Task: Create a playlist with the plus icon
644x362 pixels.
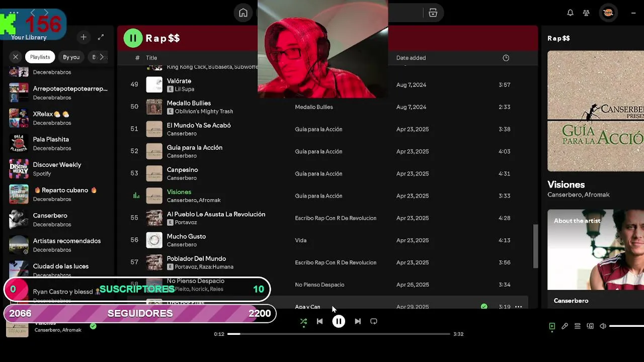Action: click(x=84, y=37)
